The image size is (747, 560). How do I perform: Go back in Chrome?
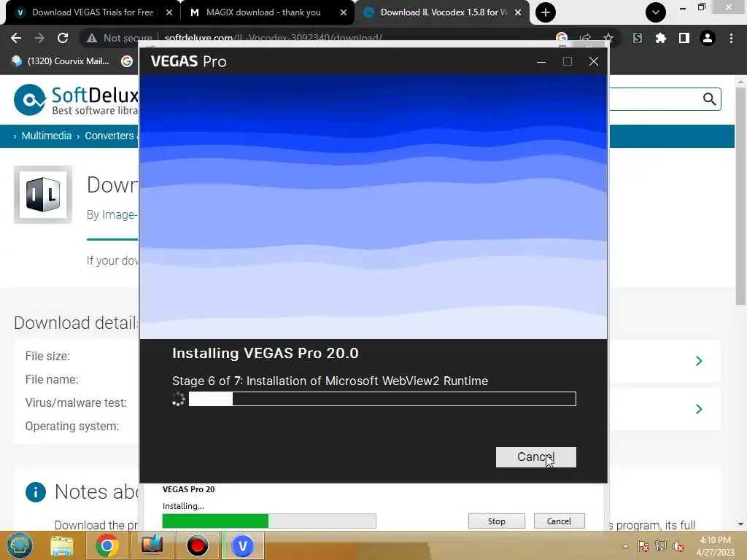(x=16, y=38)
